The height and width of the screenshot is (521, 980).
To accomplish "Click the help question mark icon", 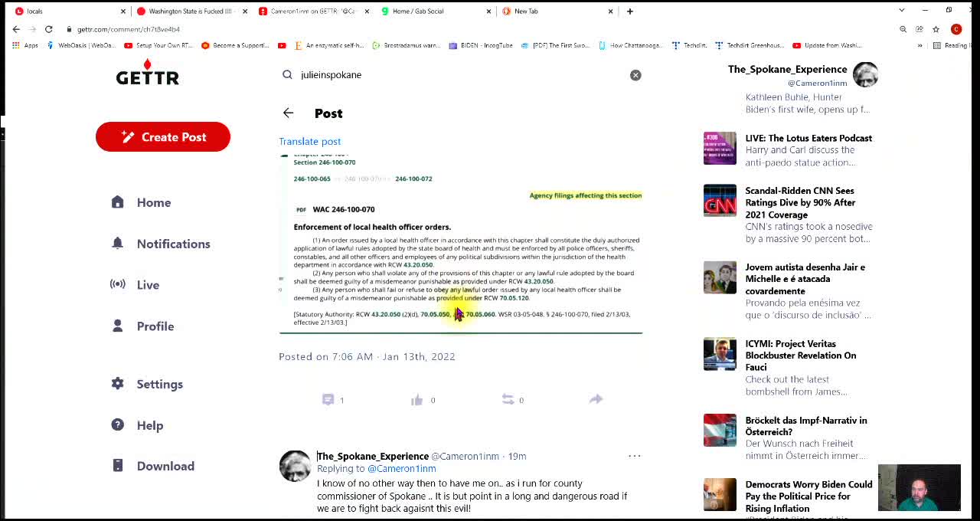I will click(117, 424).
